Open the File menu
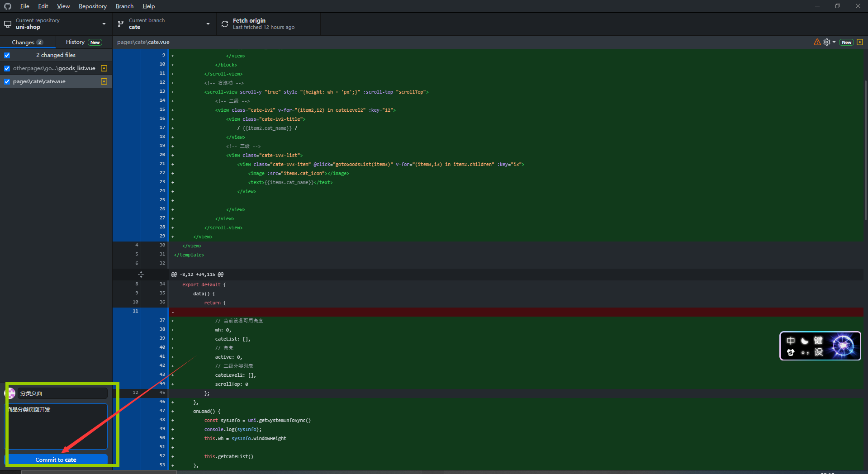The image size is (868, 474). click(x=25, y=6)
